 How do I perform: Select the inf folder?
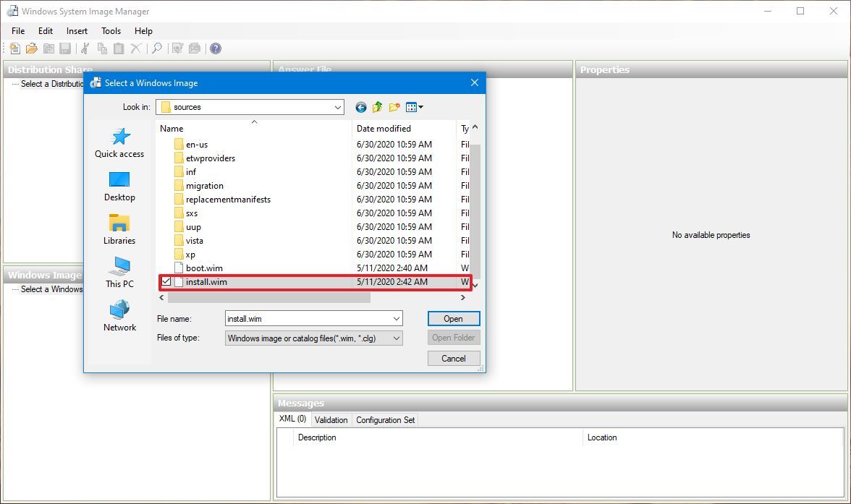(190, 171)
